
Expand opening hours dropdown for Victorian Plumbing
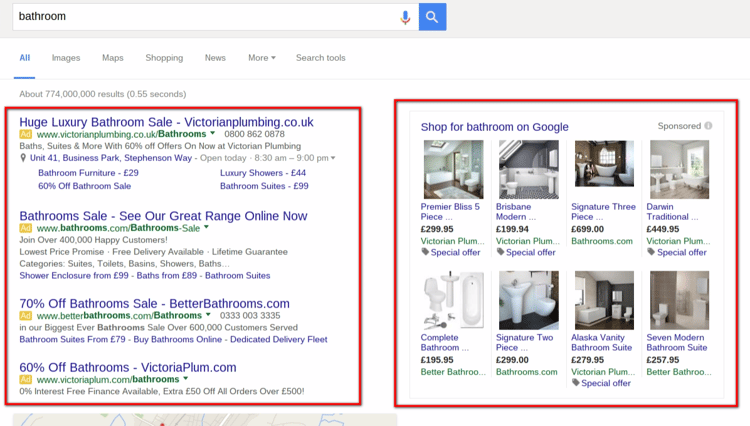(333, 158)
